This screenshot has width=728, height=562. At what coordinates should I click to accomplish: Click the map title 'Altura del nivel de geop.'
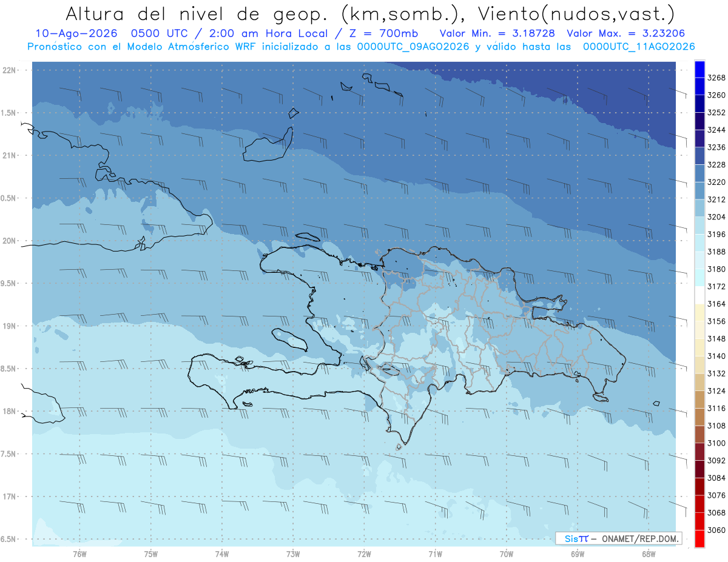coord(198,13)
